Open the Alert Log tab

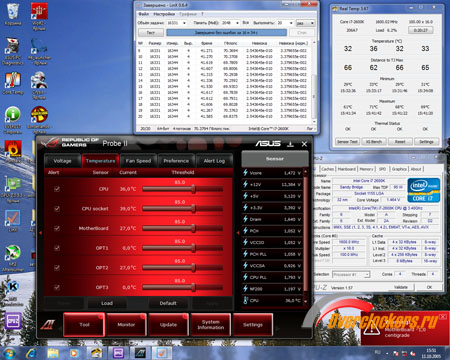pos(214,161)
